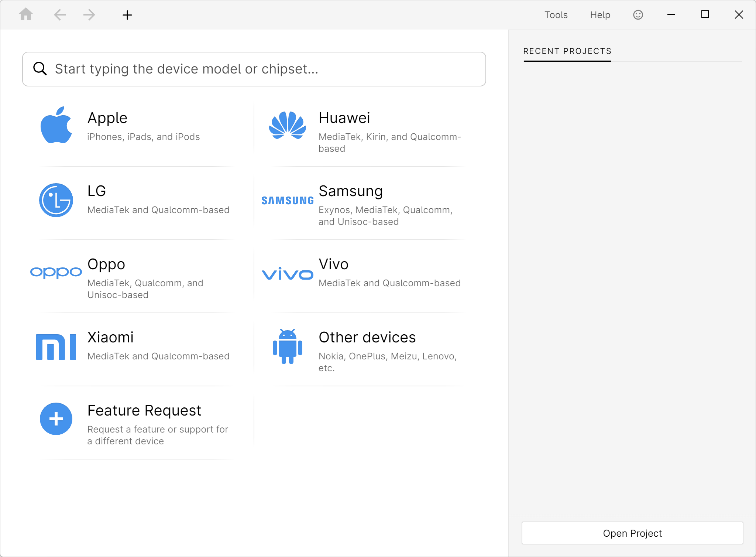756x557 pixels.
Task: Click the smiley feedback icon
Action: pos(638,15)
